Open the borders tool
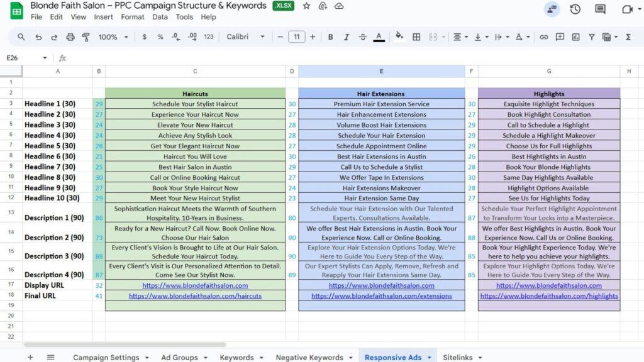Viewport: 644px width, 362px height. 416,37
